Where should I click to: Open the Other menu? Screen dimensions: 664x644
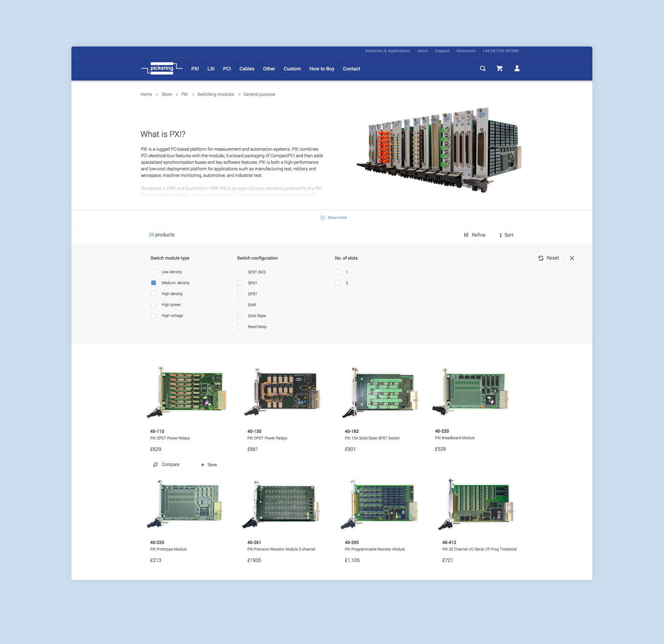pyautogui.click(x=269, y=69)
